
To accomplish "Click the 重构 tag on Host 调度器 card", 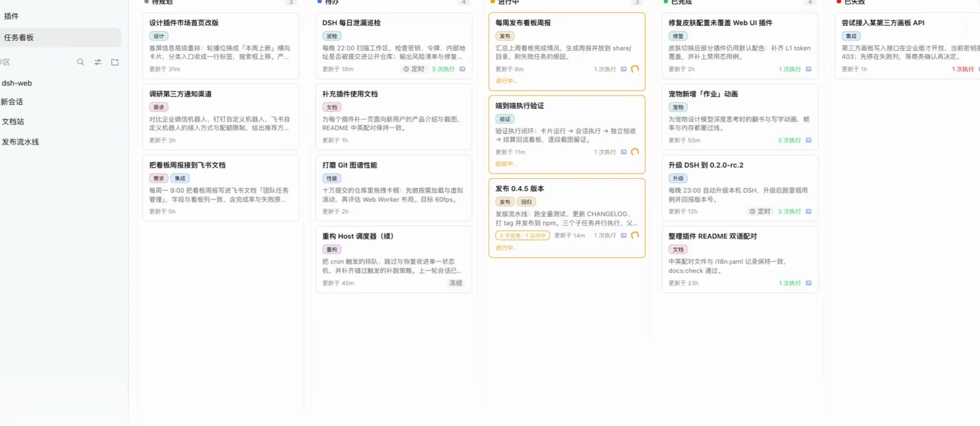I will tap(332, 249).
